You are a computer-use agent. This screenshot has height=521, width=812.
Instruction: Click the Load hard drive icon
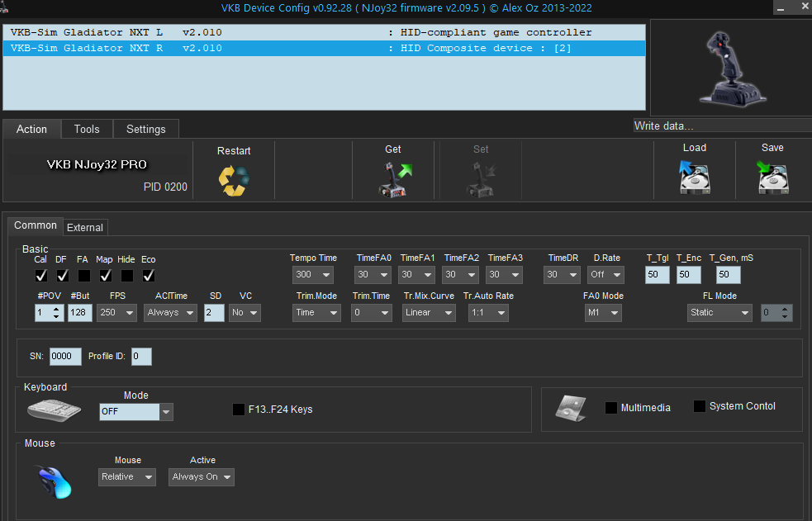coord(695,177)
